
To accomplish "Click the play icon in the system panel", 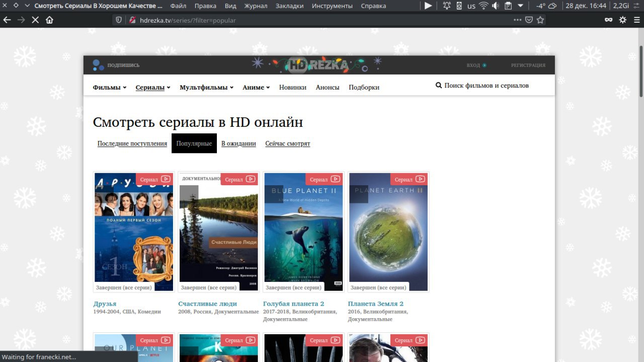I will pyautogui.click(x=428, y=6).
